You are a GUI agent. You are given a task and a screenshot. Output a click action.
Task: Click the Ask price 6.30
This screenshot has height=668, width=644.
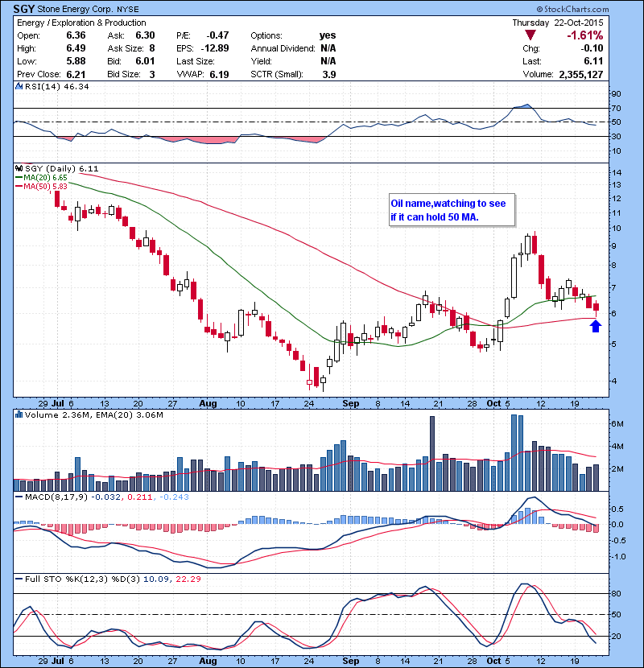(145, 35)
